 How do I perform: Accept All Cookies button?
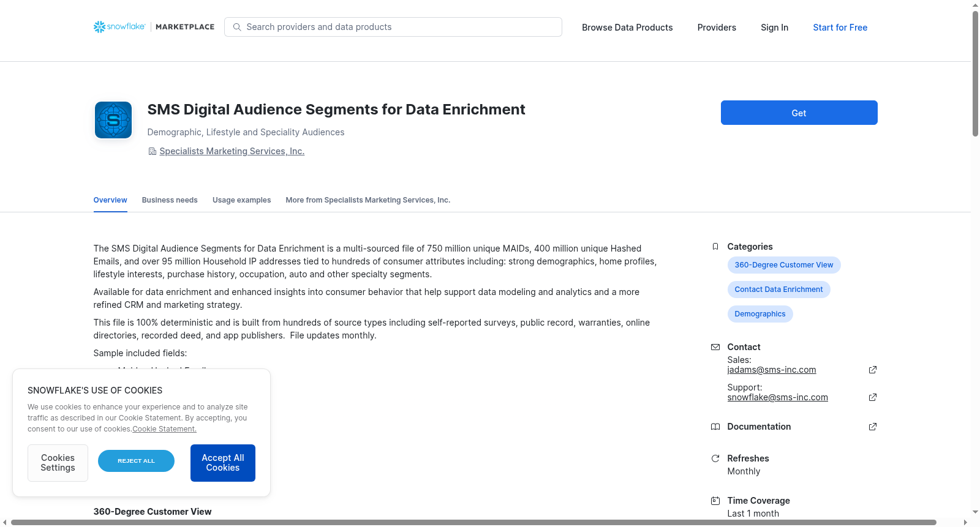point(223,463)
